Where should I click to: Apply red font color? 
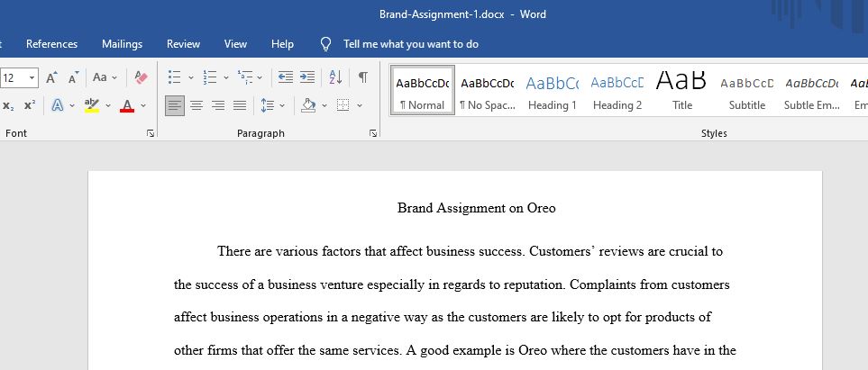pos(127,105)
